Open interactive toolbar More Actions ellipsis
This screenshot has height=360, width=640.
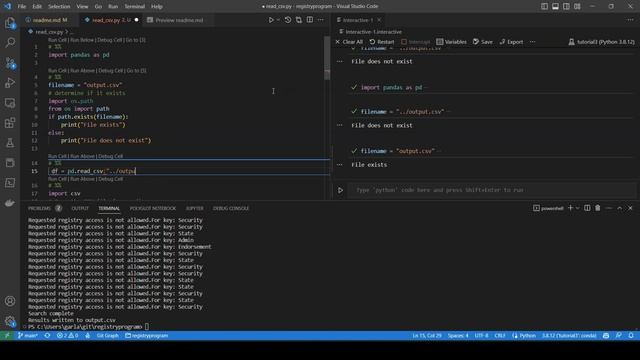coord(533,42)
